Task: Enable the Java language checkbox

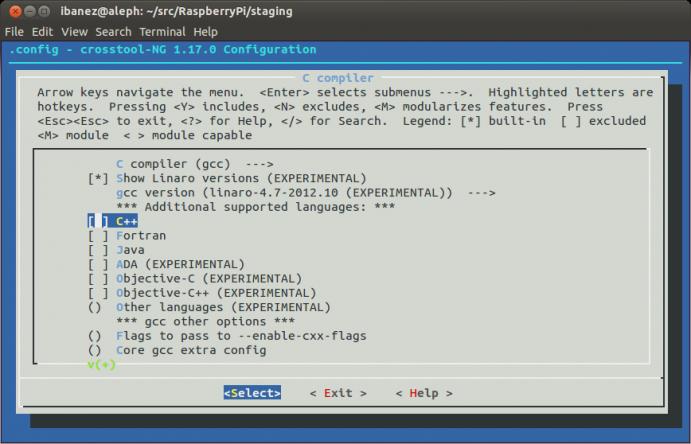Action: [98, 250]
